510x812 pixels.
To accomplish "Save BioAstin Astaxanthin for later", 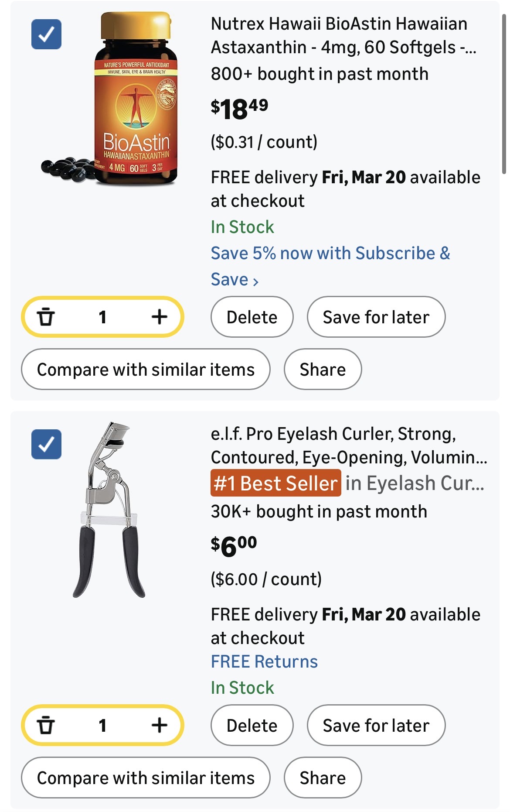I will click(376, 317).
